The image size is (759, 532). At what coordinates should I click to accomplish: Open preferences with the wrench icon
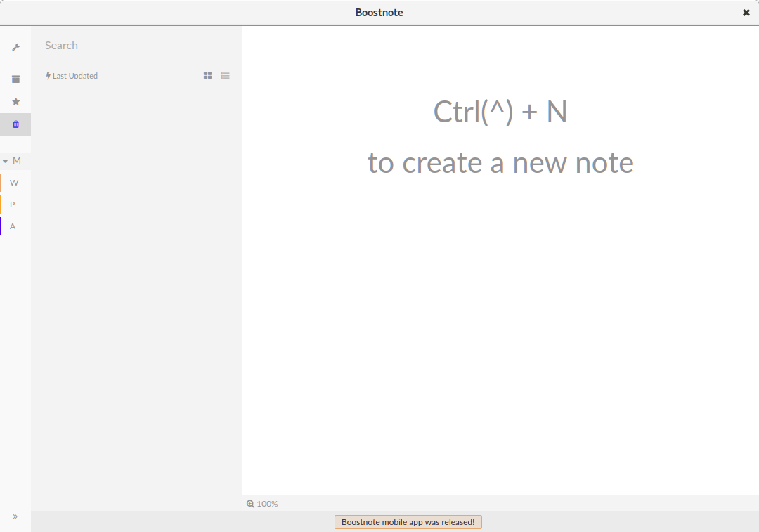coord(15,47)
